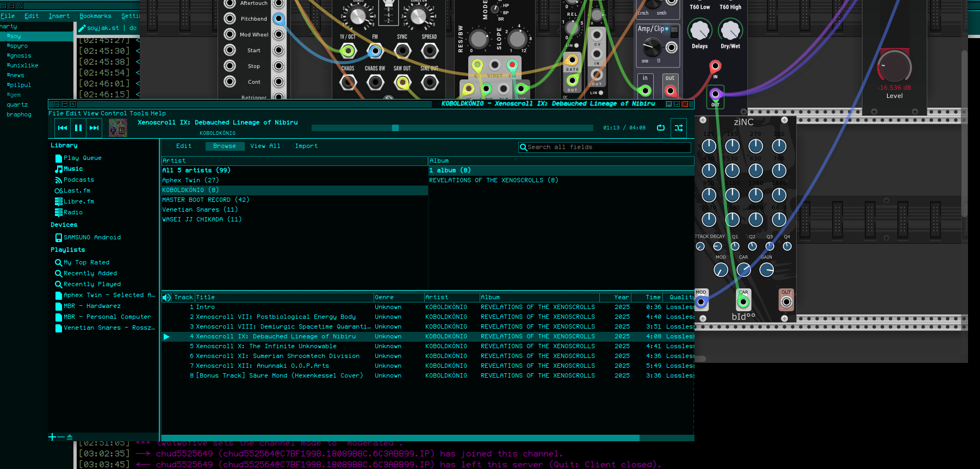Click the Pitchbend output port
Viewport: 980px width, 469px height.
[278, 19]
